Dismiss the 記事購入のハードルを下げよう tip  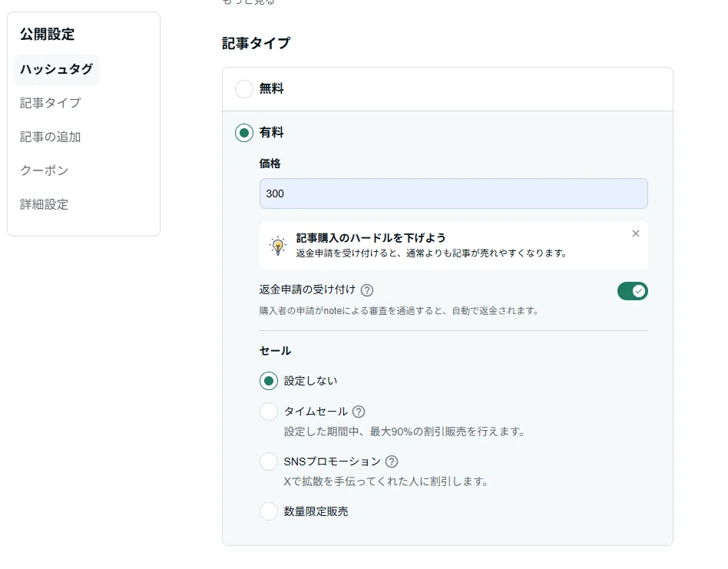(636, 233)
